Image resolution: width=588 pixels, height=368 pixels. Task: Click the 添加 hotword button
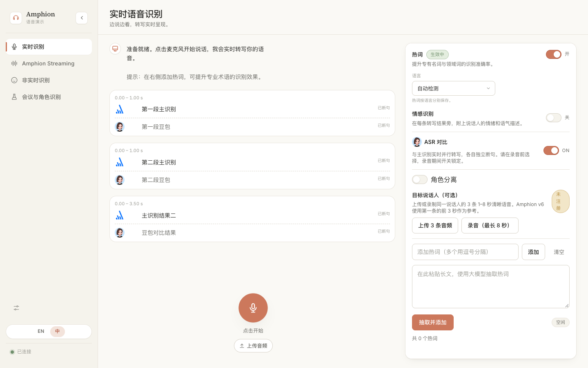coord(533,252)
